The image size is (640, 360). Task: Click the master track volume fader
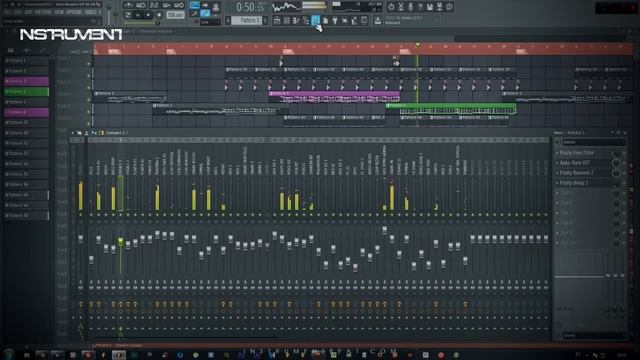coord(81,238)
